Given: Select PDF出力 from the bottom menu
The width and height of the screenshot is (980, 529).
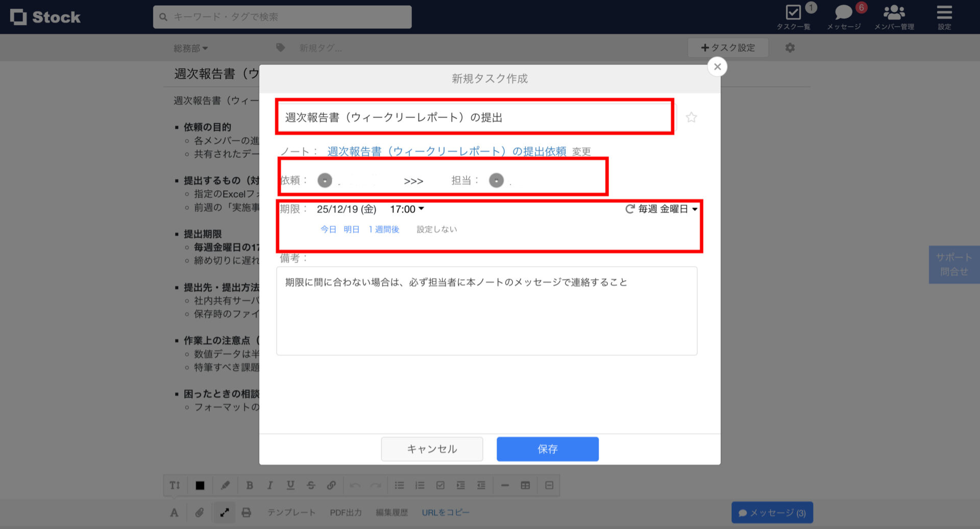Looking at the screenshot, I should [345, 512].
